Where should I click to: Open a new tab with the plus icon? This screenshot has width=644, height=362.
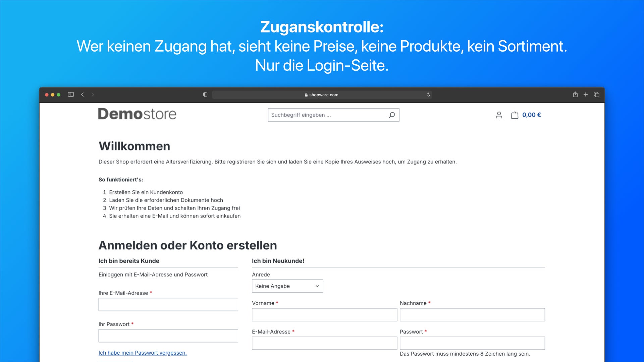tap(586, 95)
